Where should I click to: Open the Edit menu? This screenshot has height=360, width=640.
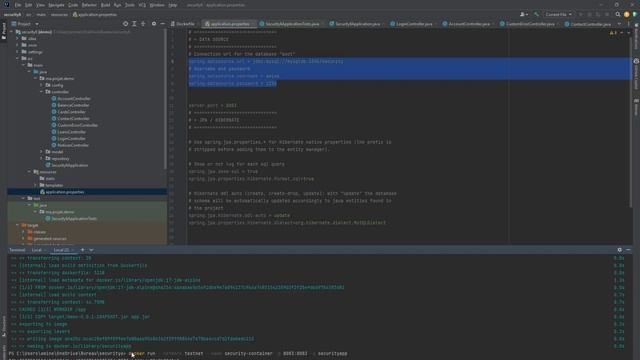pyautogui.click(x=28, y=5)
